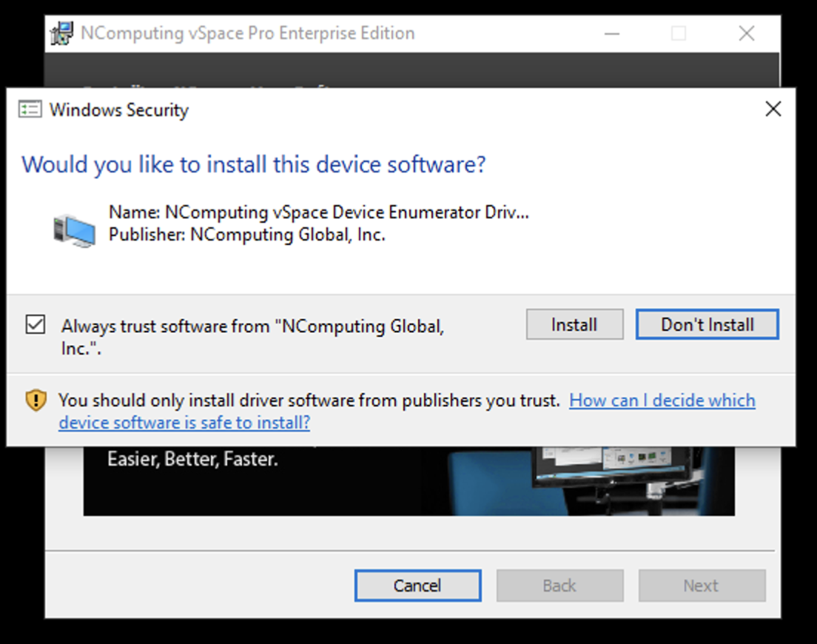This screenshot has height=644, width=817.
Task: Open the safe device software help link
Action: [x=407, y=411]
